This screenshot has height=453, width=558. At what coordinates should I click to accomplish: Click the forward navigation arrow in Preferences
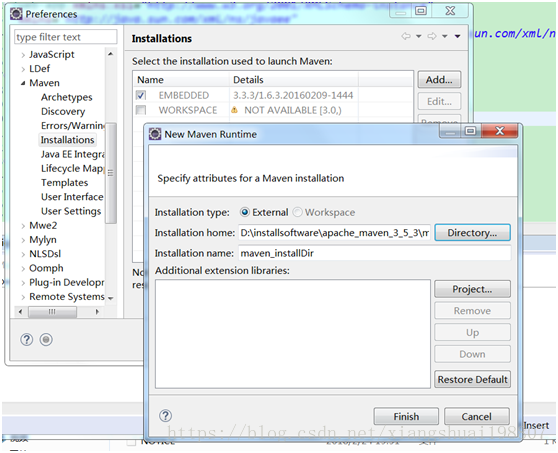coord(432,36)
